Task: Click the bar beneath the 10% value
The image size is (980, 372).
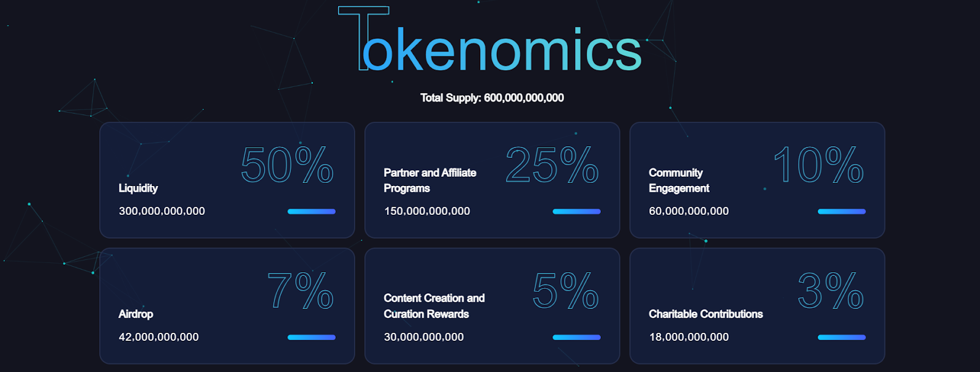Action: tap(842, 212)
